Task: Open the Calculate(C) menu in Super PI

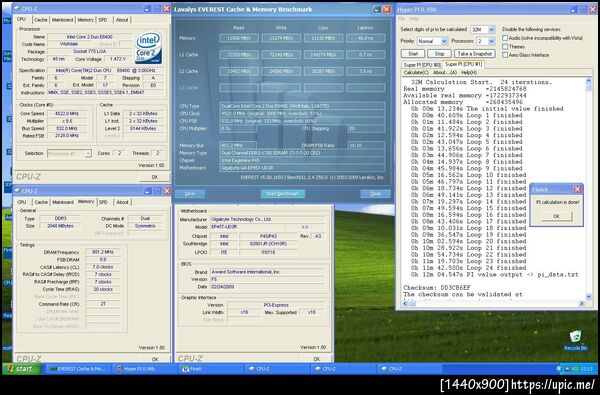Action: (416, 72)
